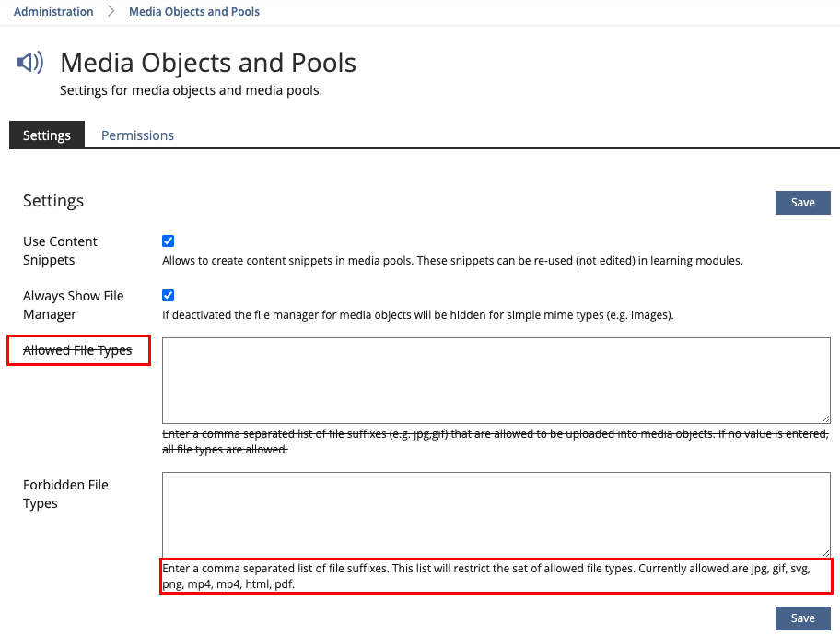
Task: Click the Use Content Snippets label
Action: tap(60, 251)
